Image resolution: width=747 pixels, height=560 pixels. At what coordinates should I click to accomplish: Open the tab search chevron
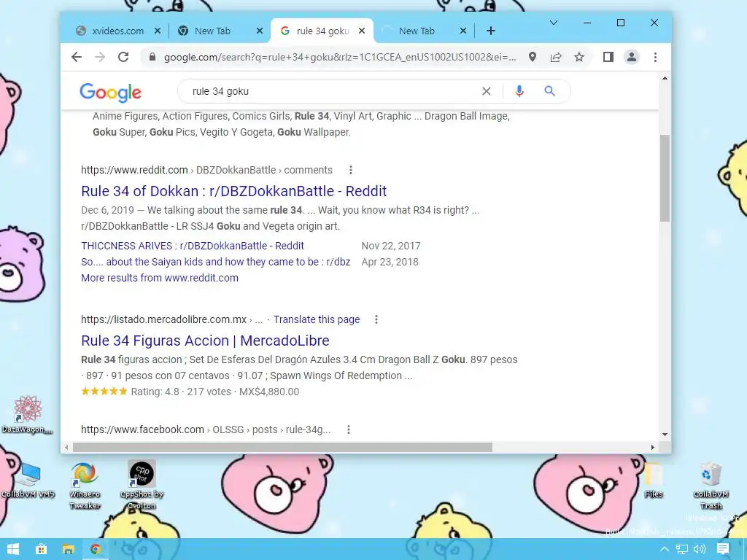(554, 23)
